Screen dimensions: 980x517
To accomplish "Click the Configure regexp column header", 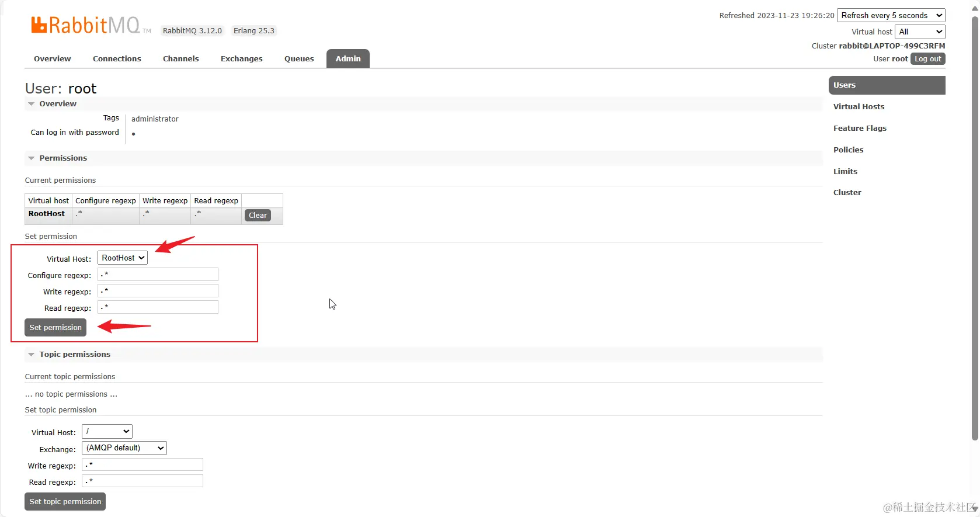I will (106, 200).
